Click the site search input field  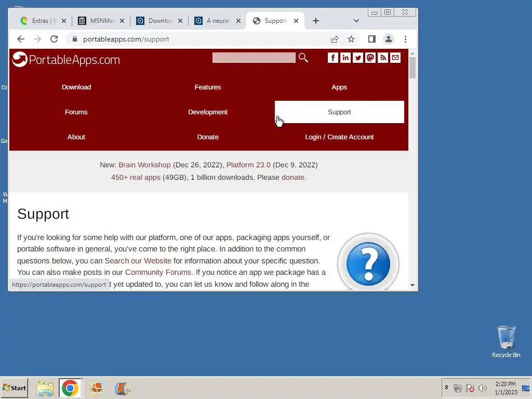tap(254, 58)
